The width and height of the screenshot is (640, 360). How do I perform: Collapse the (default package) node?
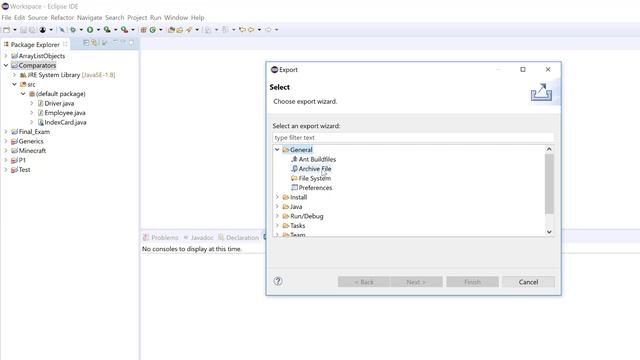pos(23,94)
